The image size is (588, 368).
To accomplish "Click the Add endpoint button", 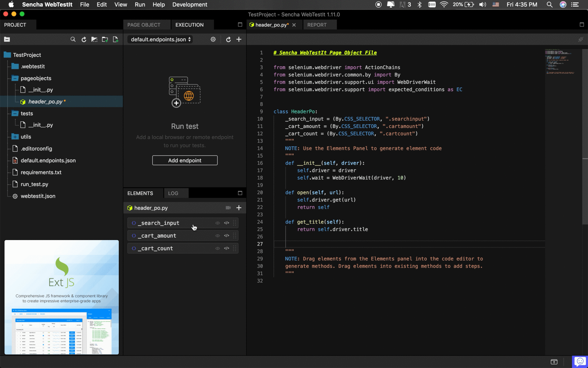I will tap(185, 160).
